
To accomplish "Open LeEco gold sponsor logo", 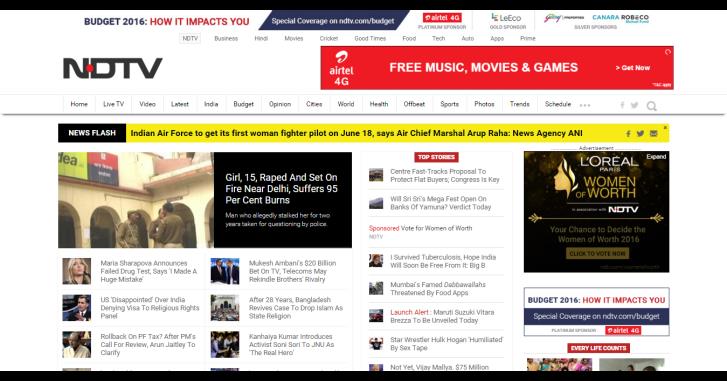I will tap(507, 18).
